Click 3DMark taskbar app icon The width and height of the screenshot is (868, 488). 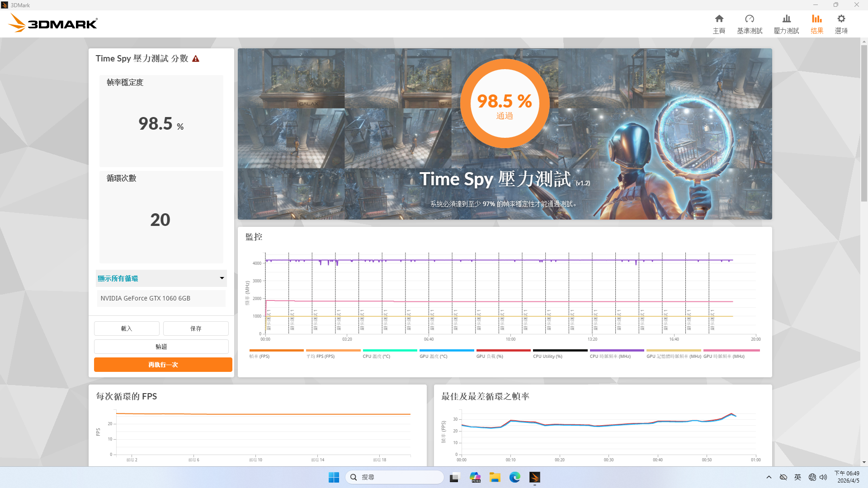[535, 477]
